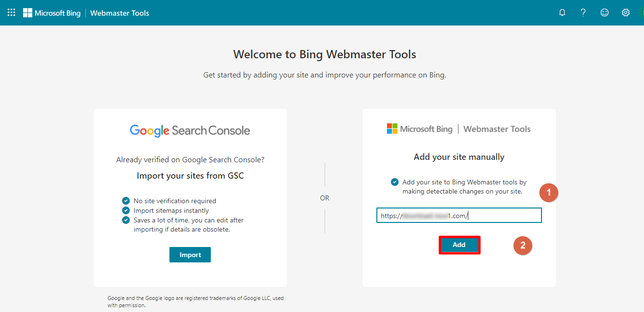The height and width of the screenshot is (312, 644).
Task: Click the Google Search Console logo
Action: click(190, 130)
